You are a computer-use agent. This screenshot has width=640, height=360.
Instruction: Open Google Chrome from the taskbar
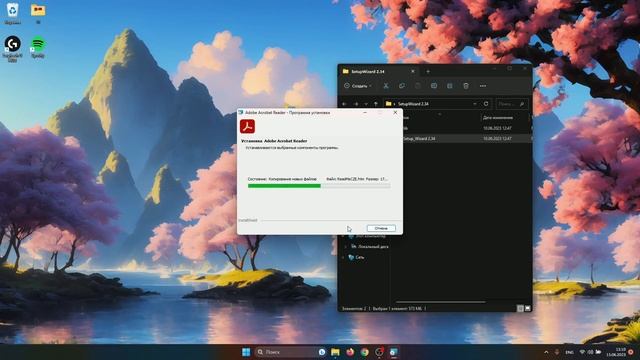[364, 352]
